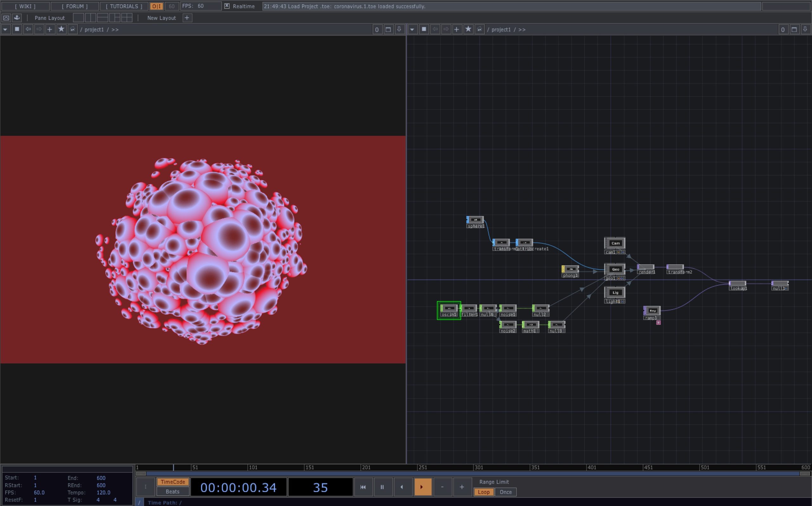Click plus to add New Layout
Screen dimensions: 812x506
point(187,18)
